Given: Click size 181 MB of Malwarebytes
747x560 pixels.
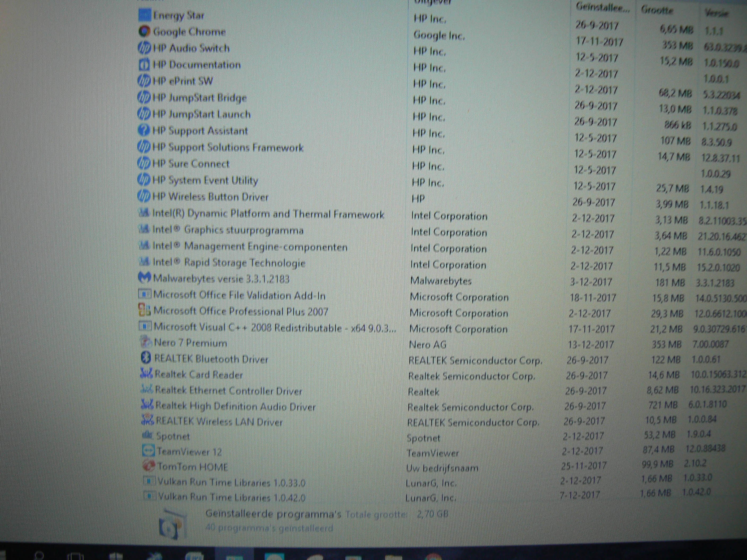Looking at the screenshot, I should 670,283.
